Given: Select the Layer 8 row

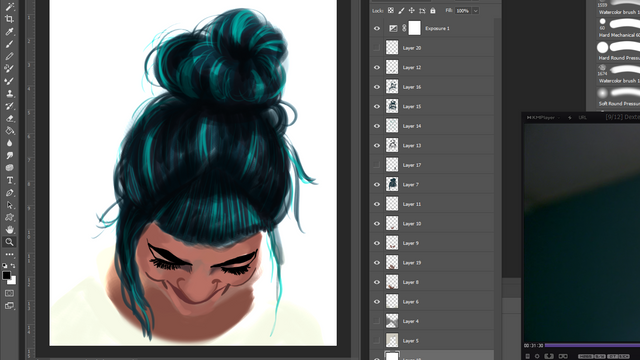Looking at the screenshot, I should pos(432,282).
